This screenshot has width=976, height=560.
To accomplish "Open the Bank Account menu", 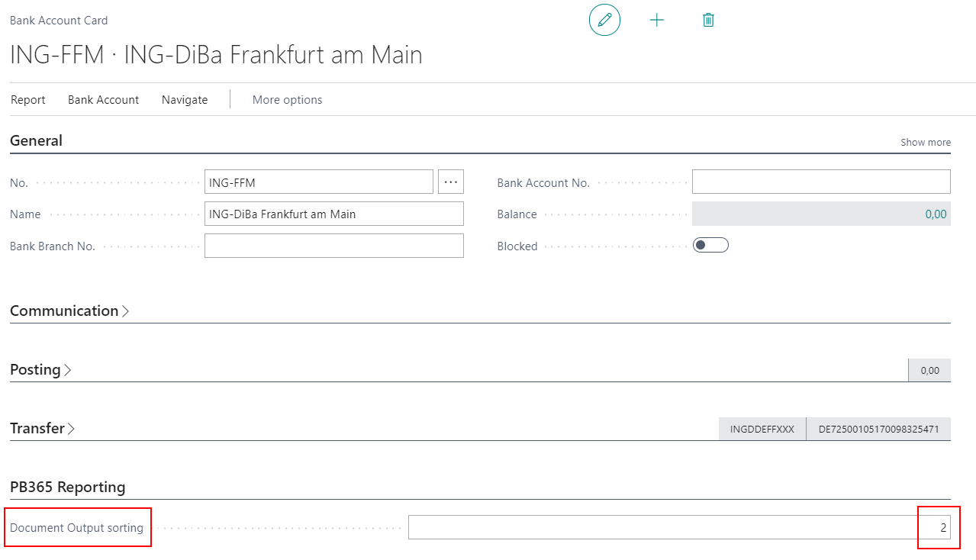I will (x=104, y=100).
